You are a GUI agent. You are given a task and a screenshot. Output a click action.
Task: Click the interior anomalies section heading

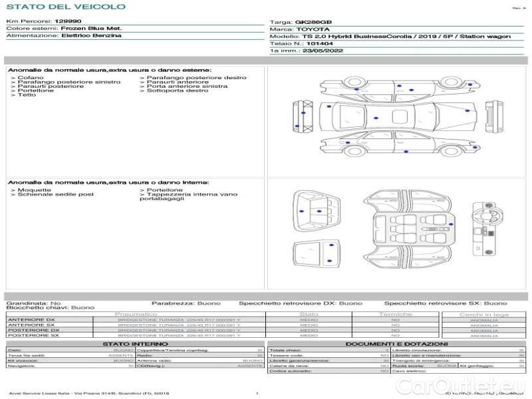pyautogui.click(x=108, y=182)
